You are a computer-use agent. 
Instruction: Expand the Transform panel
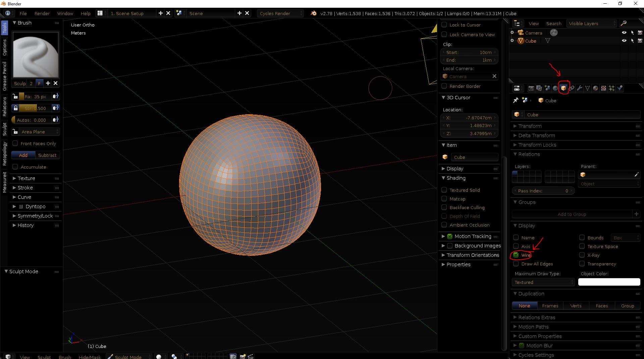530,126
